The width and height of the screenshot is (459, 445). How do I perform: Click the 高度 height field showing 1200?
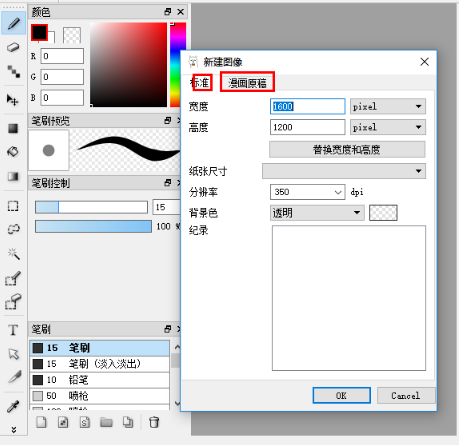[307, 127]
